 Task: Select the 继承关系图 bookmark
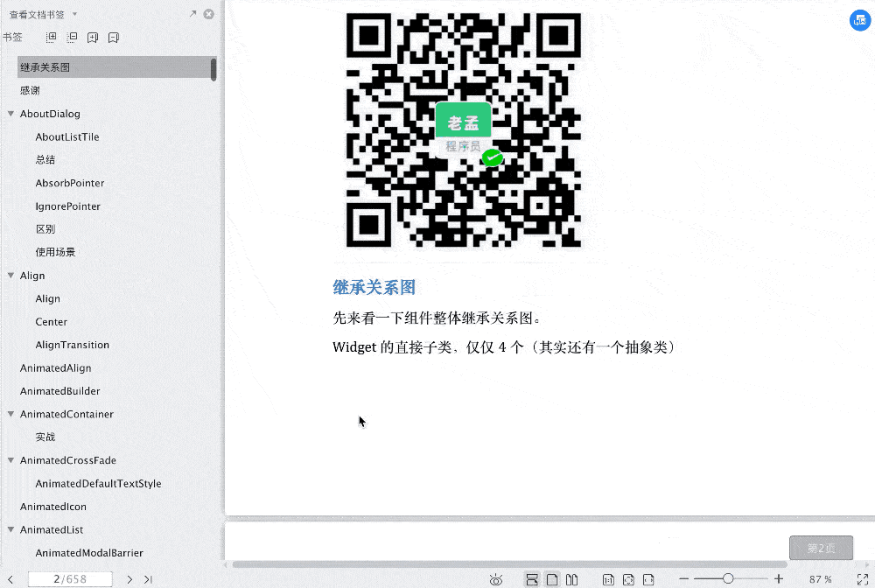click(114, 67)
